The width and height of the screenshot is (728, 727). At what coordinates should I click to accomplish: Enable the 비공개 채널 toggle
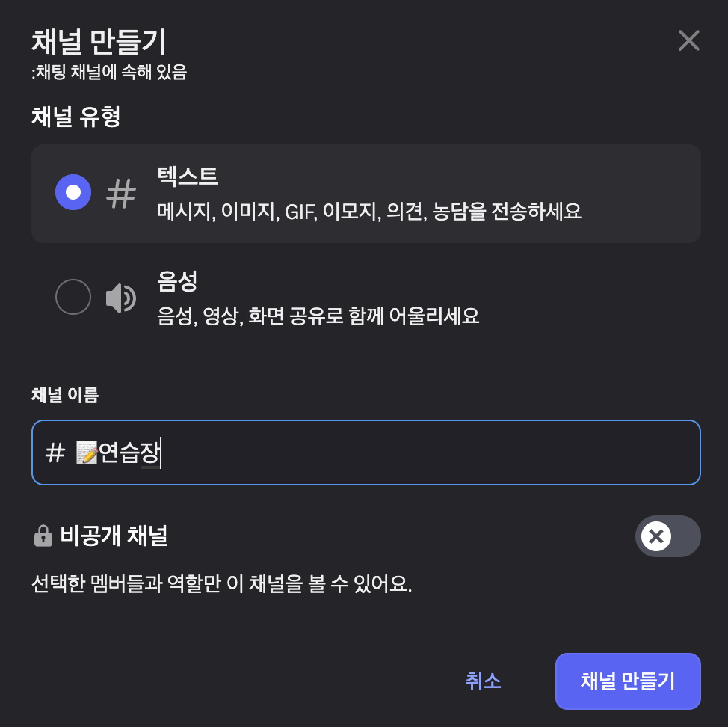click(x=667, y=536)
